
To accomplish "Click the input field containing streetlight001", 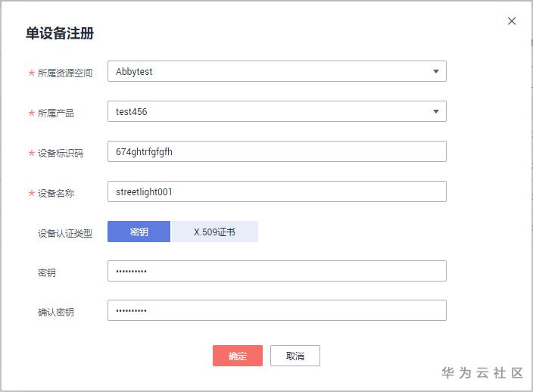I will click(x=276, y=191).
